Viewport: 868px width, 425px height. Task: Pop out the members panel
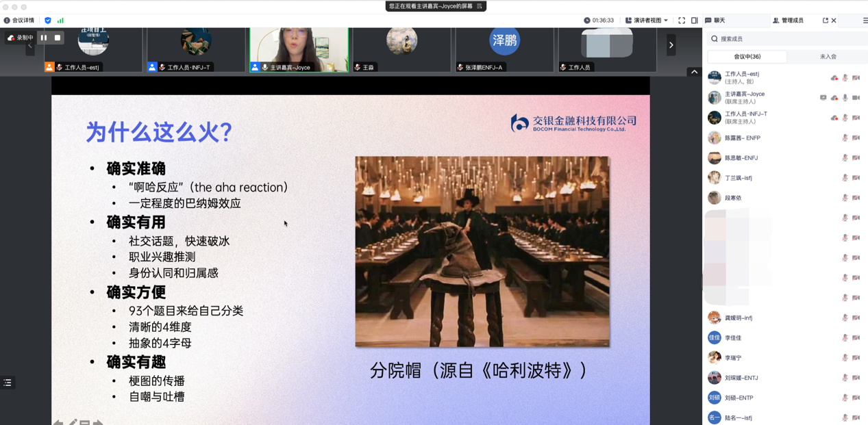click(x=825, y=21)
